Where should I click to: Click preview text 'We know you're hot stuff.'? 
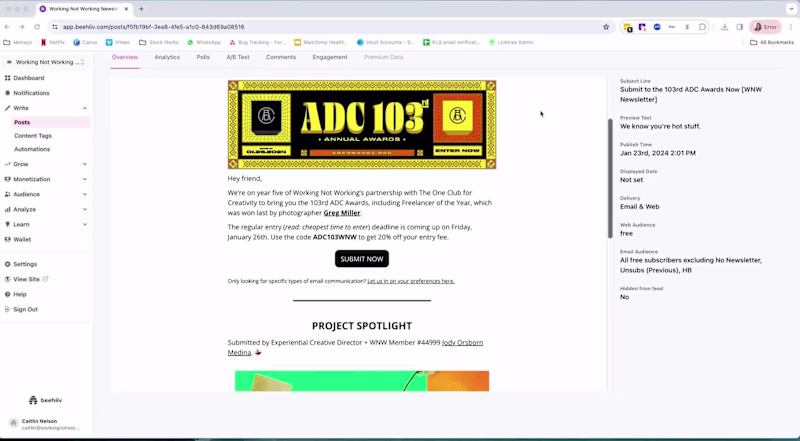[660, 126]
